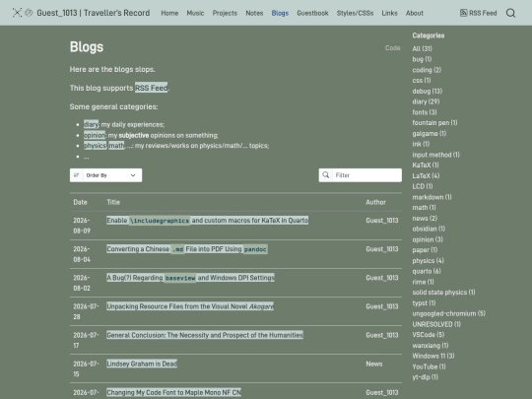The image size is (532, 399).
Task: Open the Projects nav item
Action: 225,13
